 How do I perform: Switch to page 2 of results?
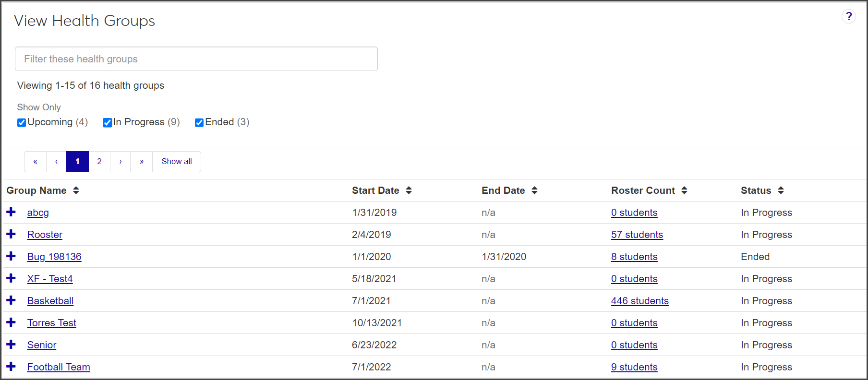click(99, 162)
